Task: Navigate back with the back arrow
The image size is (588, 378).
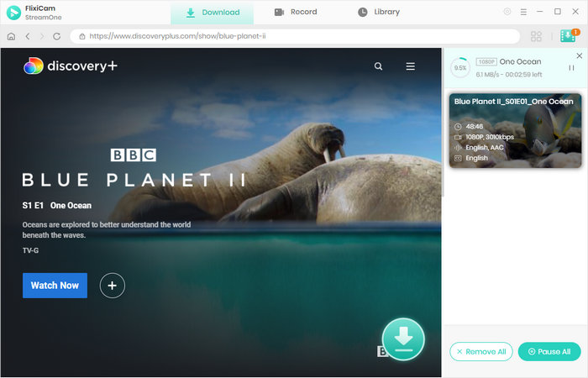Action: 28,36
